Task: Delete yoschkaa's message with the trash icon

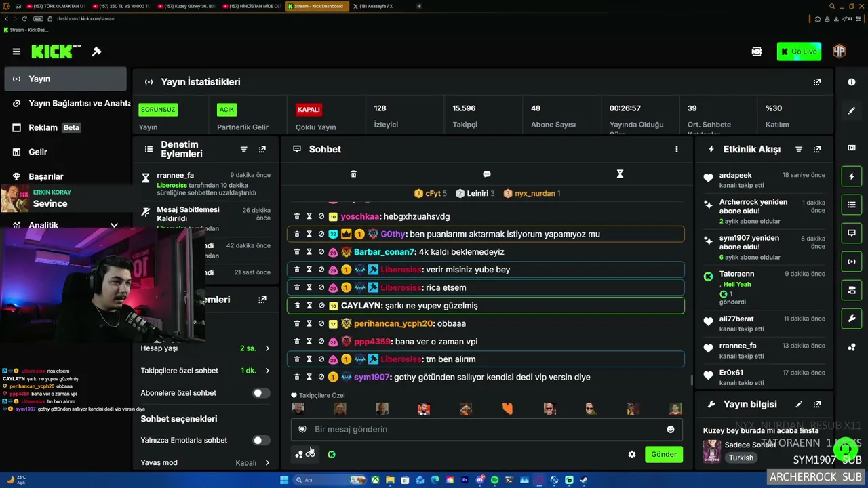Action: [x=296, y=216]
